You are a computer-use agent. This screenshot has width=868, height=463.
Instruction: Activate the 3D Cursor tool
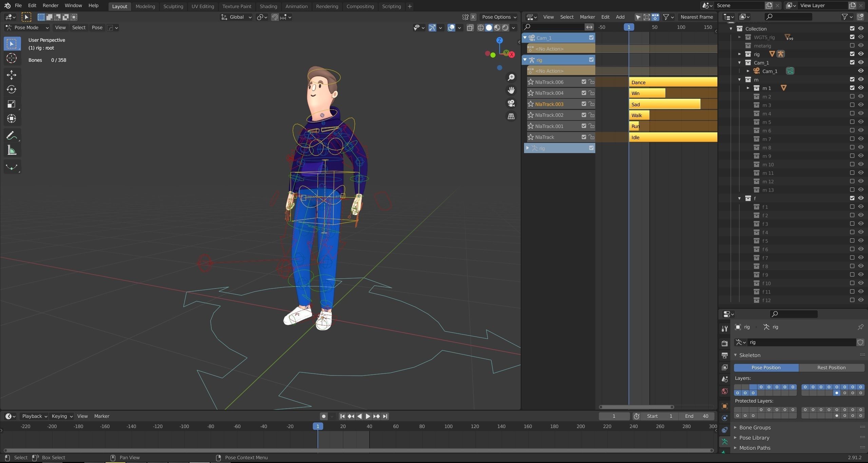pos(12,58)
